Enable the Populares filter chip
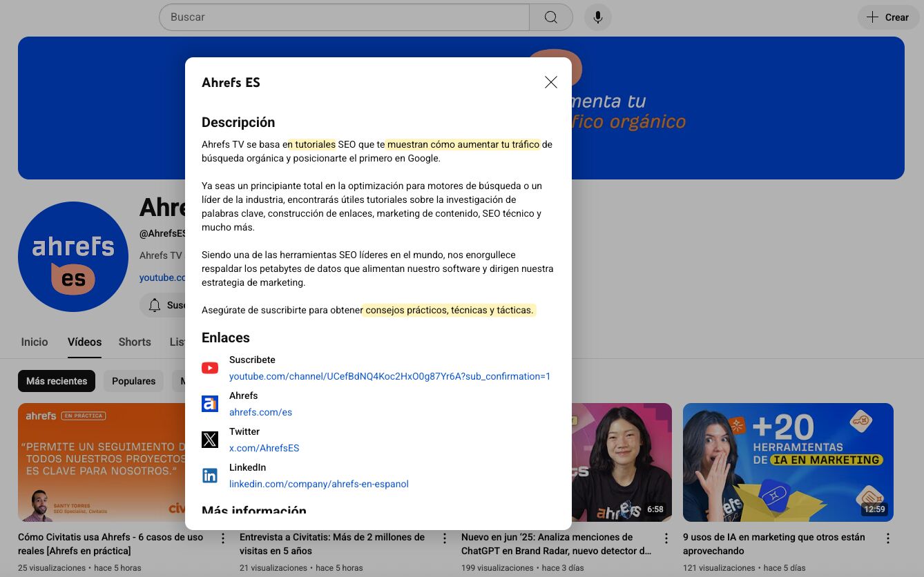The width and height of the screenshot is (924, 577). (133, 380)
